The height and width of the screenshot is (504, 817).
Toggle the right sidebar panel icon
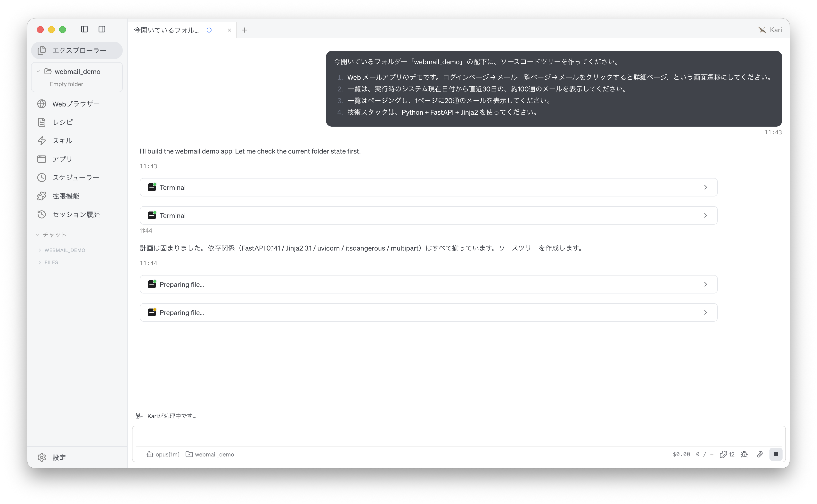coord(102,29)
